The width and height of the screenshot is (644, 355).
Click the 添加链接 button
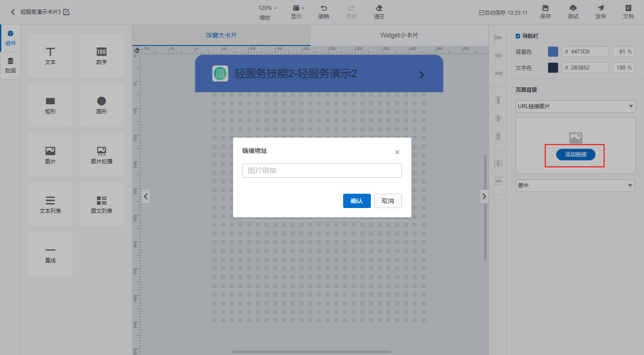coord(575,155)
